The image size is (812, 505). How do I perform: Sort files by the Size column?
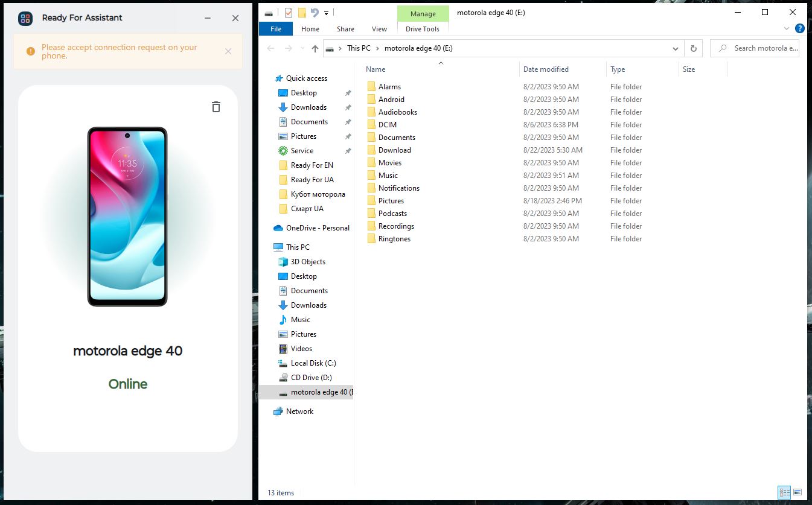(703, 69)
